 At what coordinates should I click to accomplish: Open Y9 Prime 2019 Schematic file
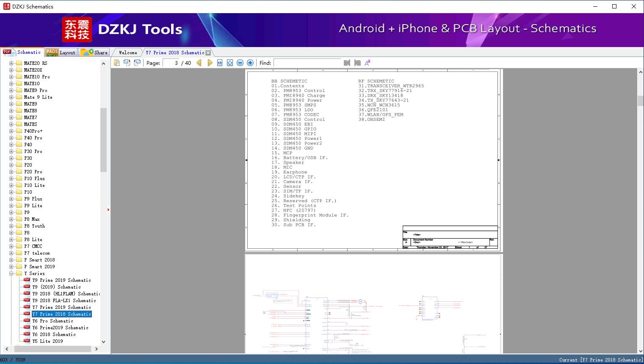[61, 280]
